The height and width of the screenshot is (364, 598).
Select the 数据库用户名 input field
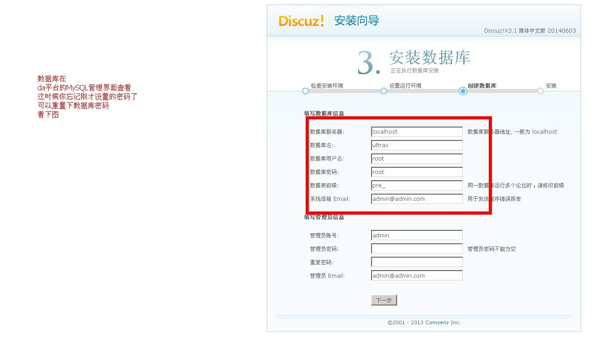tap(417, 158)
